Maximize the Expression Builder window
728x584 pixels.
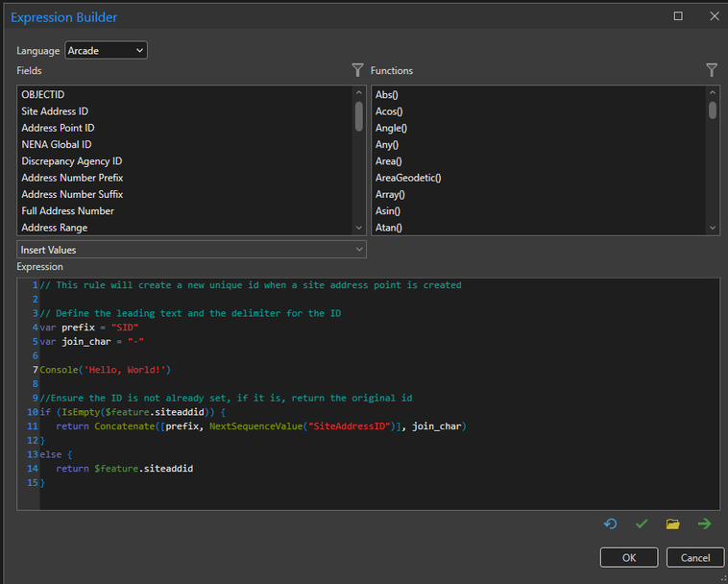pos(678,16)
